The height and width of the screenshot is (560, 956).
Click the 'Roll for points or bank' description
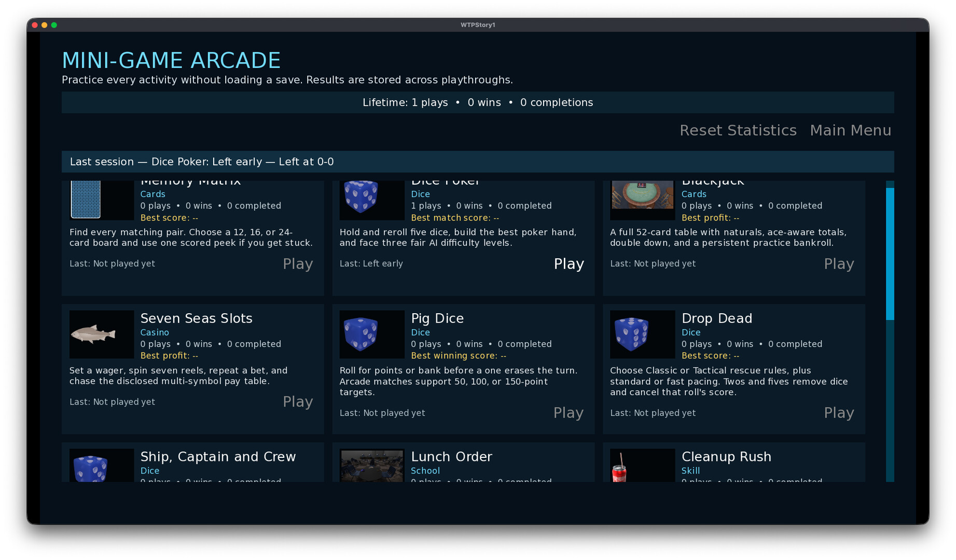pyautogui.click(x=459, y=381)
